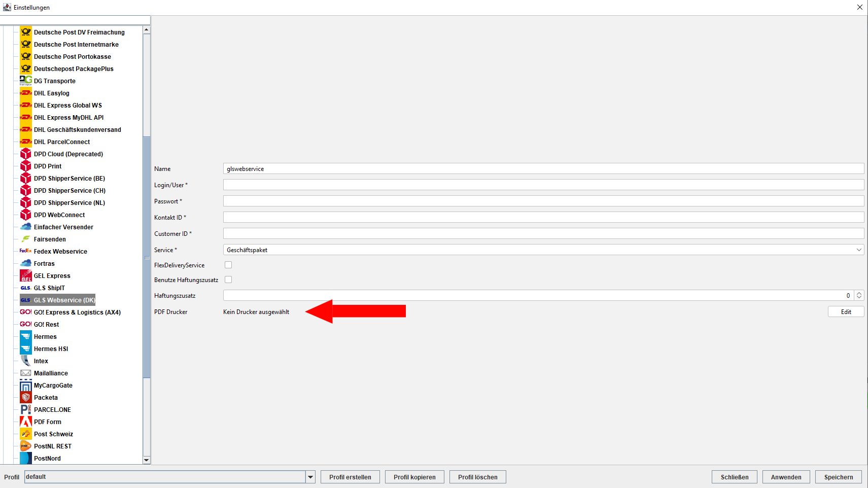Click the Haftungszusatz number field

point(539,295)
